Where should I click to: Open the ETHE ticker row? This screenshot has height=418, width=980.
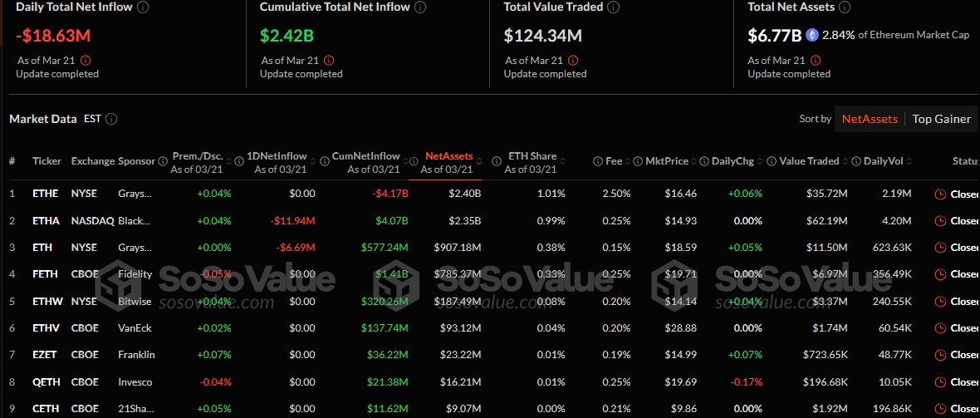point(45,194)
